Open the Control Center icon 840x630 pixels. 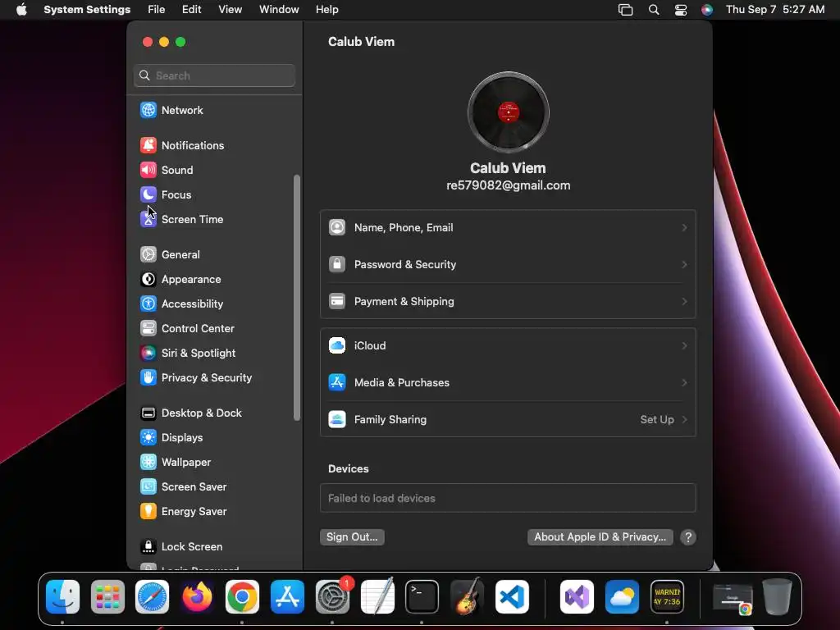(148, 328)
